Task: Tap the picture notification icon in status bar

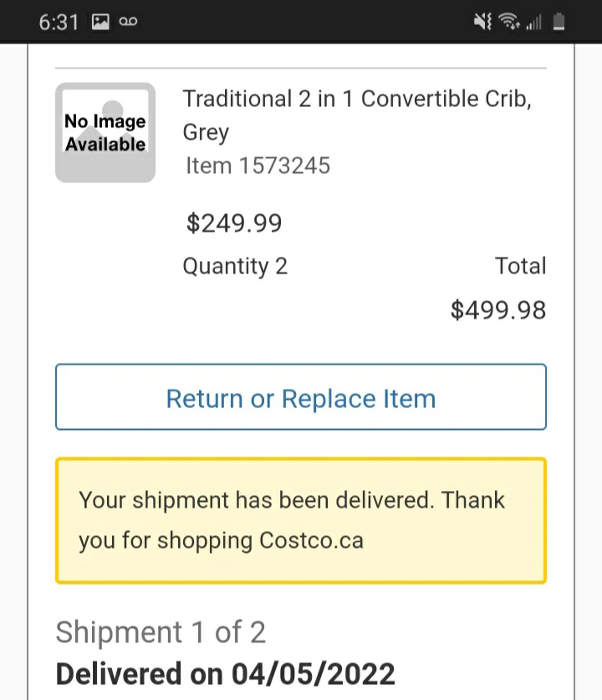Action: 100,23
